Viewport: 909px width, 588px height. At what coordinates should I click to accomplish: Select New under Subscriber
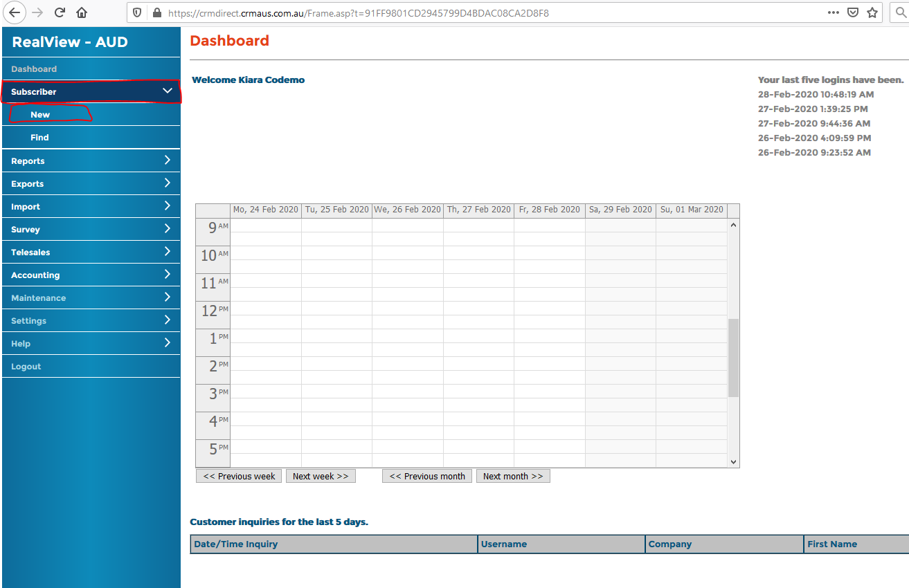tap(91, 115)
